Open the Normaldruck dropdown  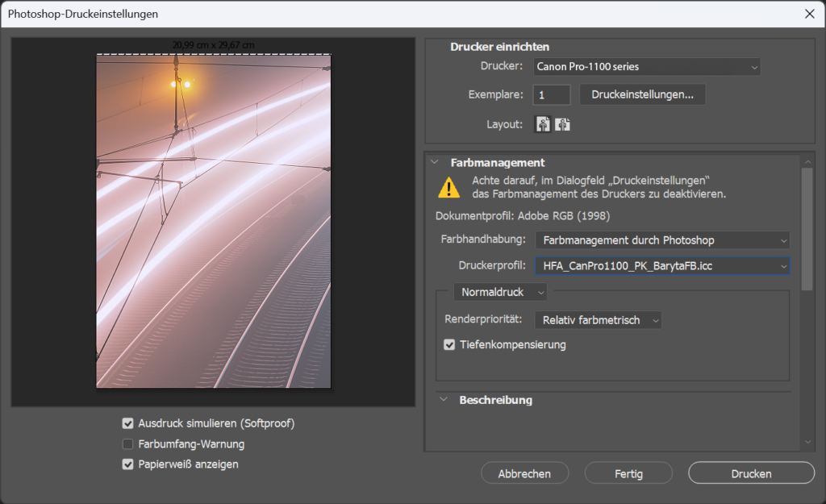click(x=500, y=292)
